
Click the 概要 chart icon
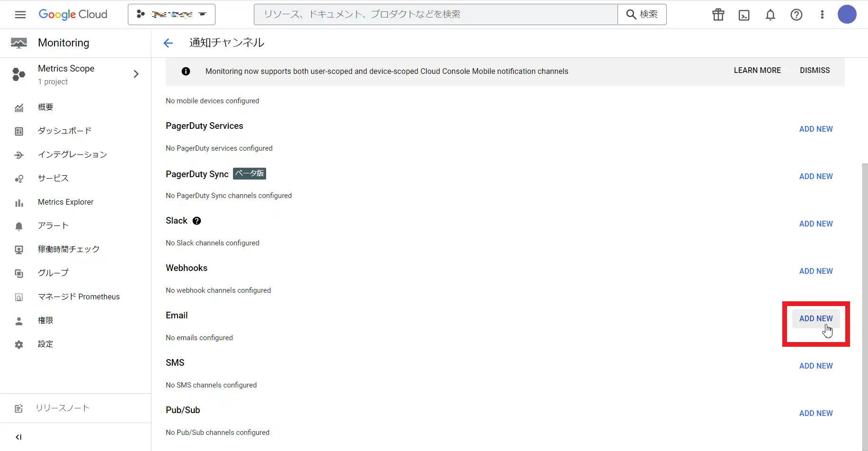tap(19, 108)
